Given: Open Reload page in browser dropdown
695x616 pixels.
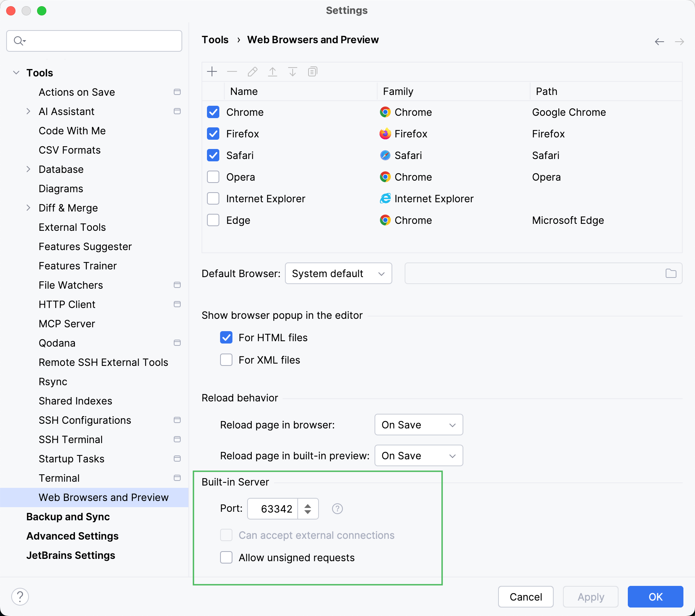Looking at the screenshot, I should [x=419, y=425].
